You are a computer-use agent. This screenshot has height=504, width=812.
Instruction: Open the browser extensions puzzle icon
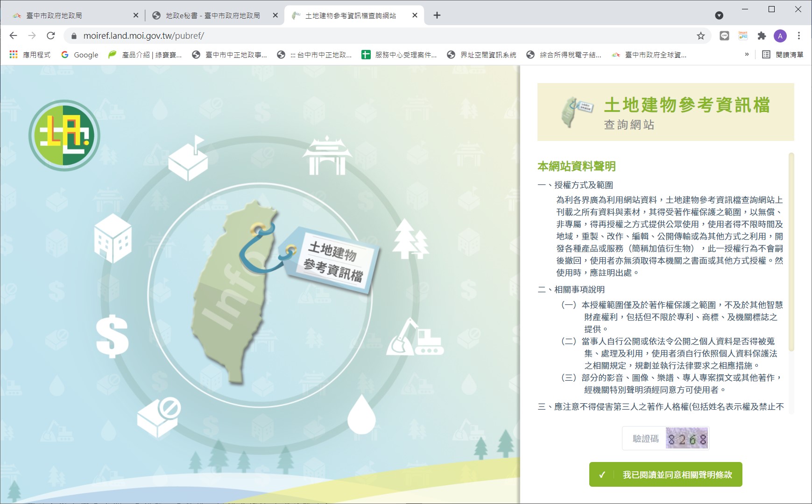pyautogui.click(x=762, y=36)
